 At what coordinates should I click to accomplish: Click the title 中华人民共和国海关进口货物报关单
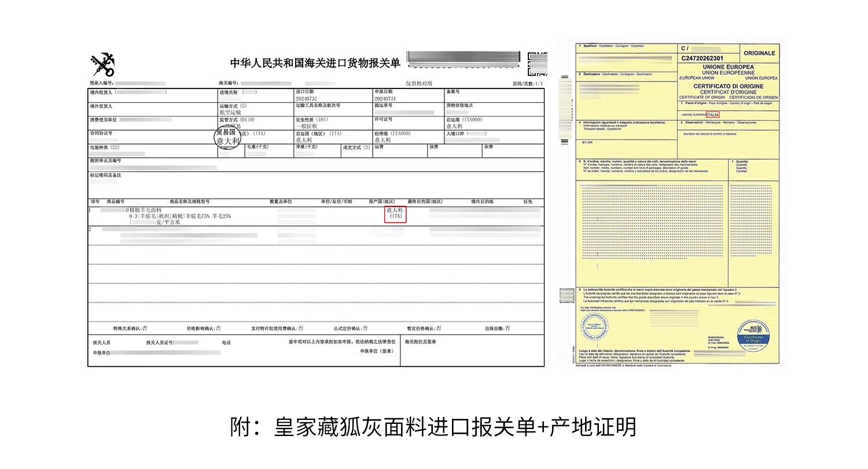point(315,63)
